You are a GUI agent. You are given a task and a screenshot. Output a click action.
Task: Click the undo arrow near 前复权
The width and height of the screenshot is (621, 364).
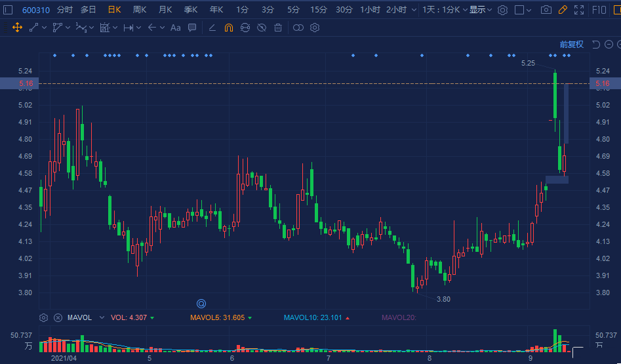(x=595, y=45)
